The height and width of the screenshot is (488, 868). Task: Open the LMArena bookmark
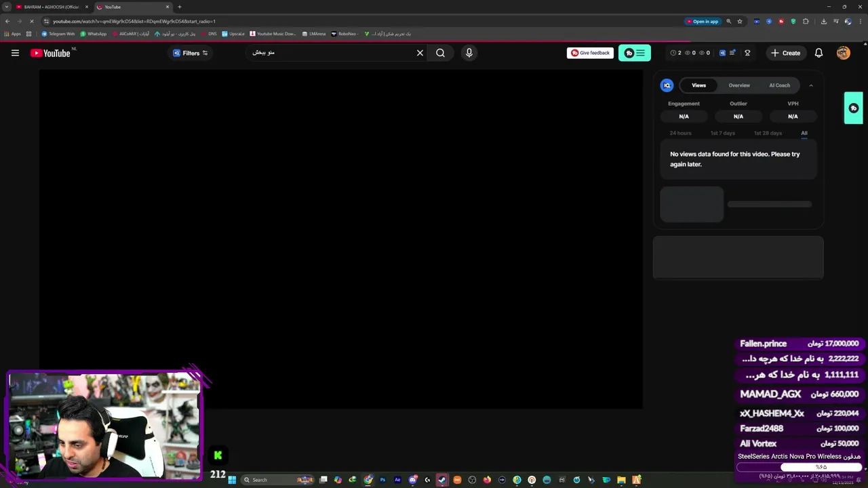pos(314,34)
